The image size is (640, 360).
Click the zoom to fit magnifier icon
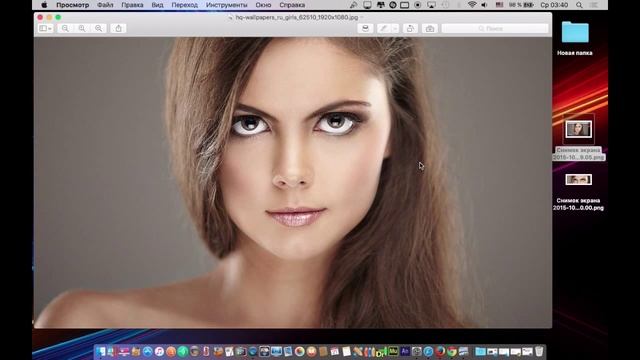(x=98, y=28)
